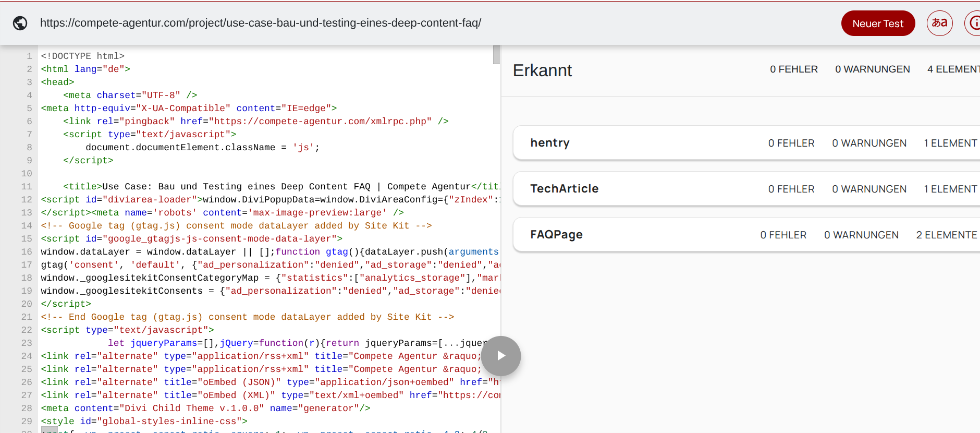The image size is (980, 433).
Task: Click the oEmbed (XML) link line
Action: click(x=271, y=395)
